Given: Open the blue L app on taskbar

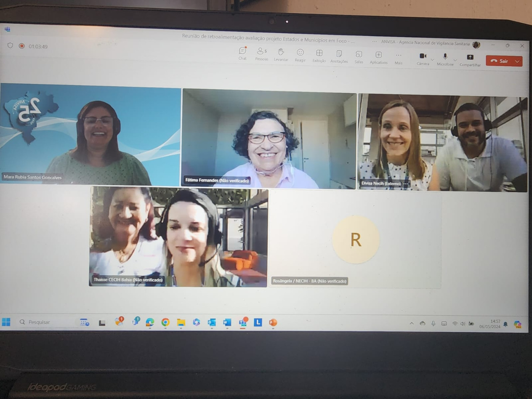Looking at the screenshot, I should pos(258,323).
